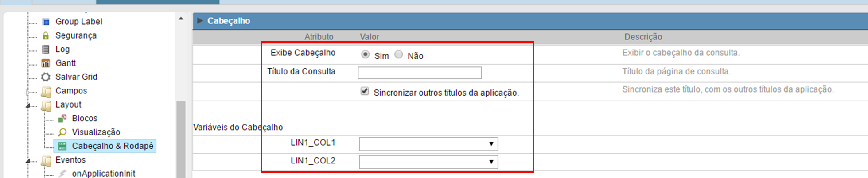Select Sim for Exibe Cabeçalho
This screenshot has width=868, height=178.
(365, 54)
